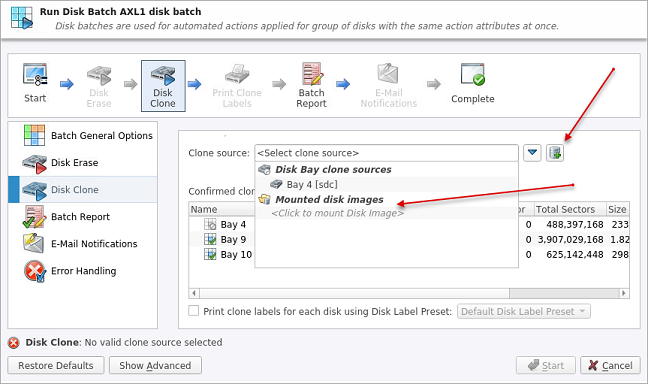Toggle the Bay 9 disk checkbox
Image resolution: width=648 pixels, height=384 pixels.
(x=210, y=239)
